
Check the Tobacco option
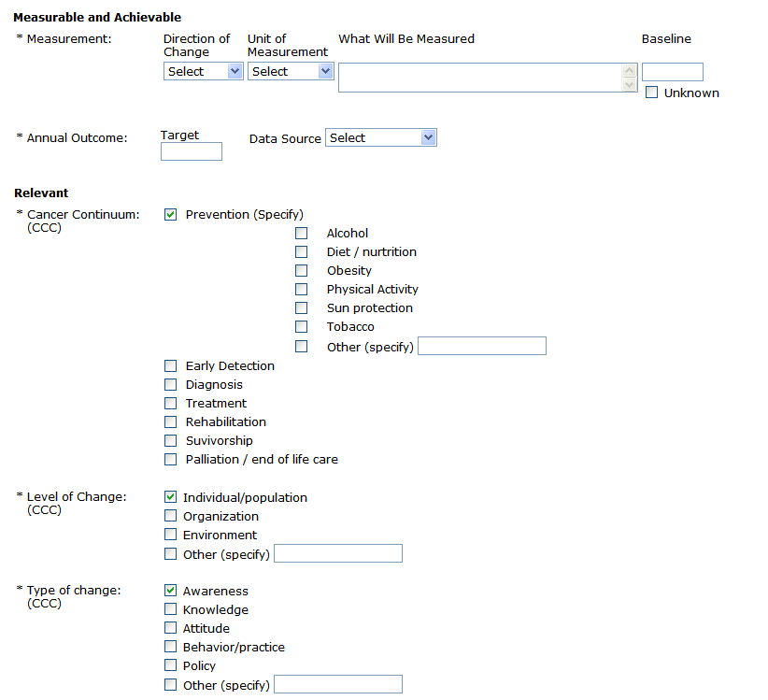pyautogui.click(x=302, y=326)
